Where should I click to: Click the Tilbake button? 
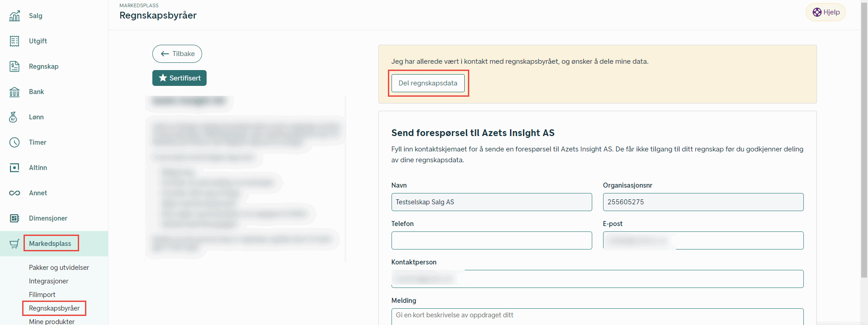pyautogui.click(x=177, y=54)
